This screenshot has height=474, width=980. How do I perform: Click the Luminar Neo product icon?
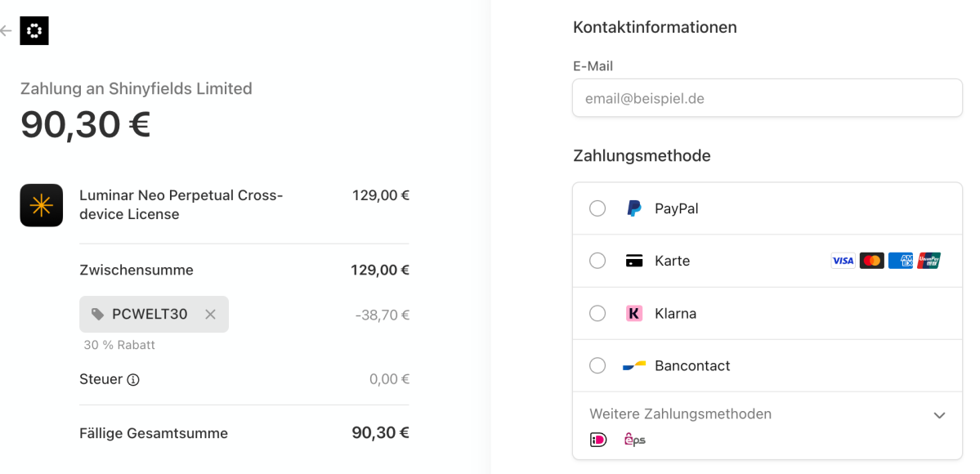tap(41, 205)
